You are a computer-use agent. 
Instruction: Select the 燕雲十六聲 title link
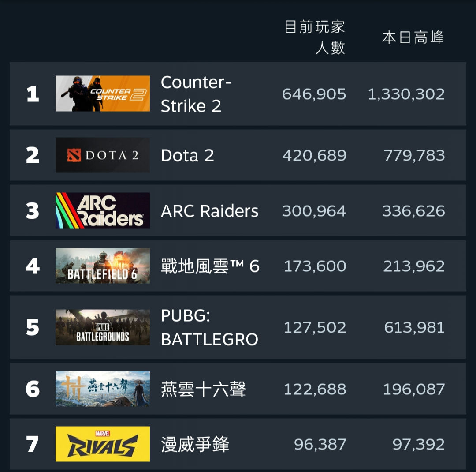coord(203,389)
